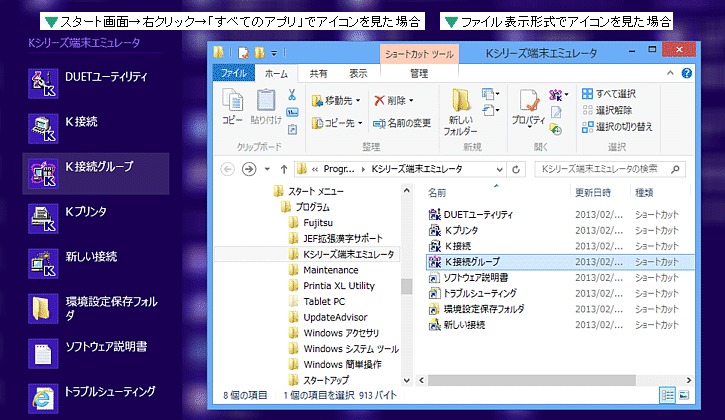Click すべて選択 button
The height and width of the screenshot is (420, 725).
pyautogui.click(x=621, y=93)
